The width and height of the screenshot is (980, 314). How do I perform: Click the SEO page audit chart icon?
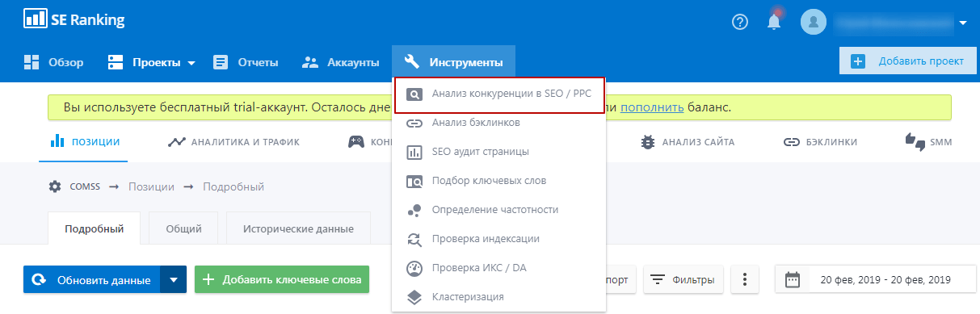(414, 152)
